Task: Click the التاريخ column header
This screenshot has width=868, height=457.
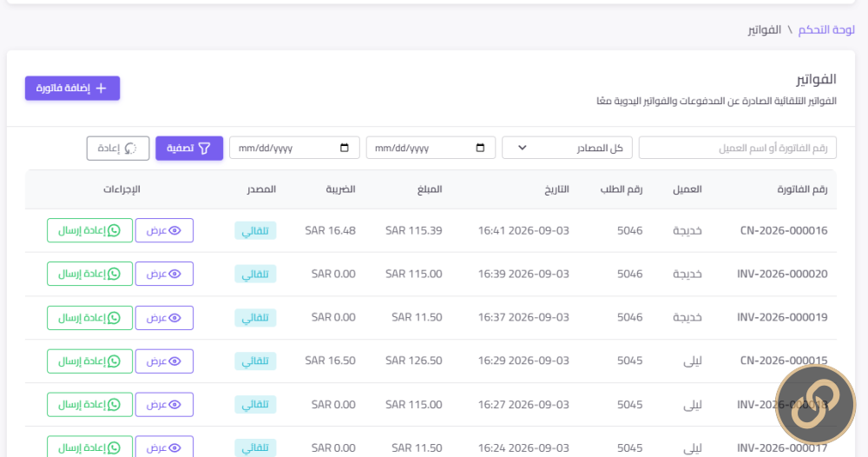Action: click(557, 189)
